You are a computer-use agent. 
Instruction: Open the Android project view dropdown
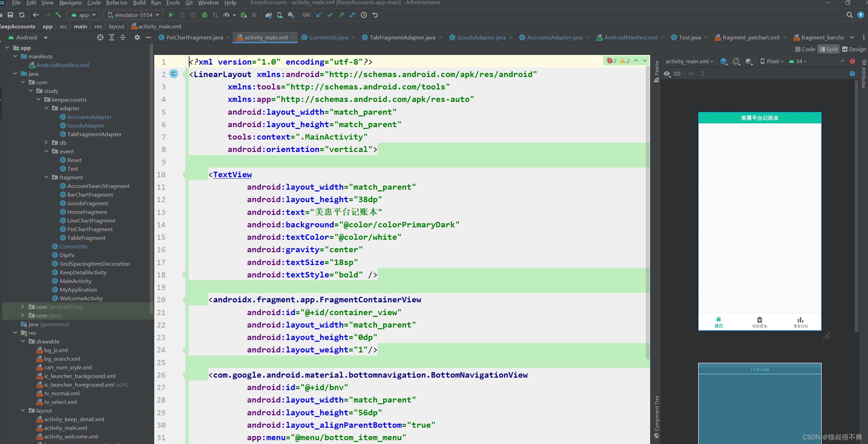click(28, 37)
